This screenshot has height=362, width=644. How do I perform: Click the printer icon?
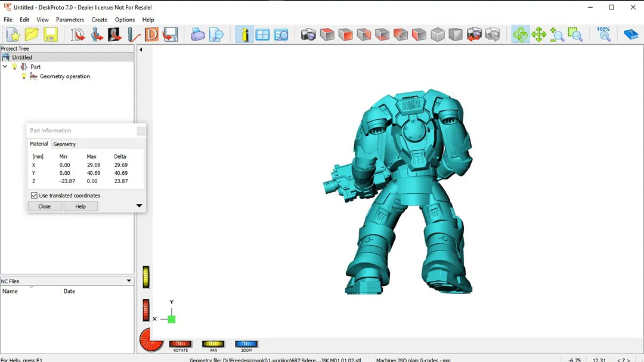pos(197,35)
